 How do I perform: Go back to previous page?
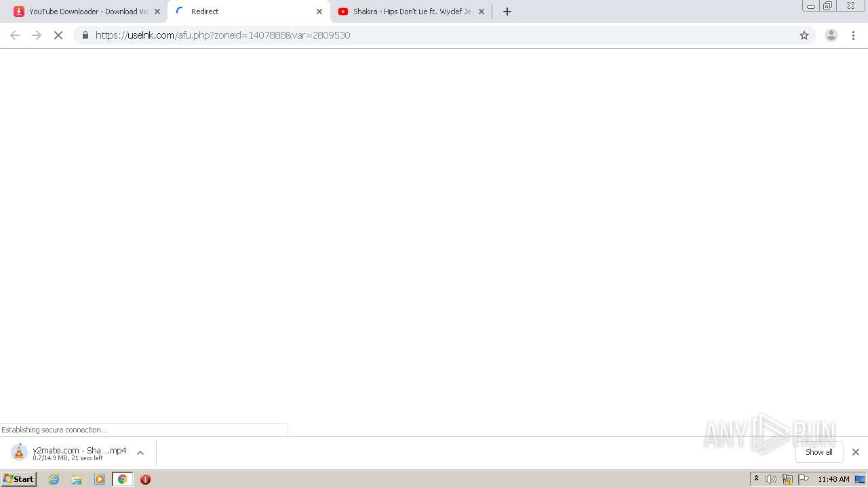tap(15, 35)
